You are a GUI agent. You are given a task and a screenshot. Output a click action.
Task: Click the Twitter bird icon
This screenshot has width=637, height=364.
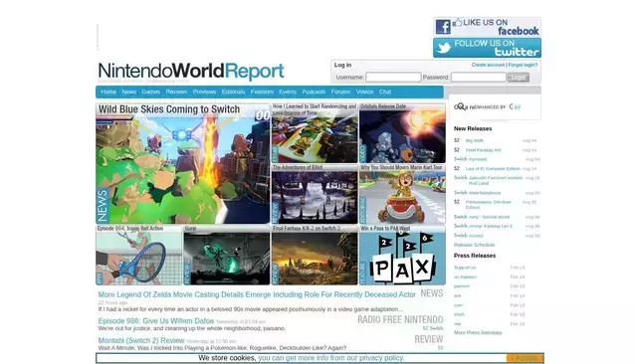pyautogui.click(x=443, y=49)
